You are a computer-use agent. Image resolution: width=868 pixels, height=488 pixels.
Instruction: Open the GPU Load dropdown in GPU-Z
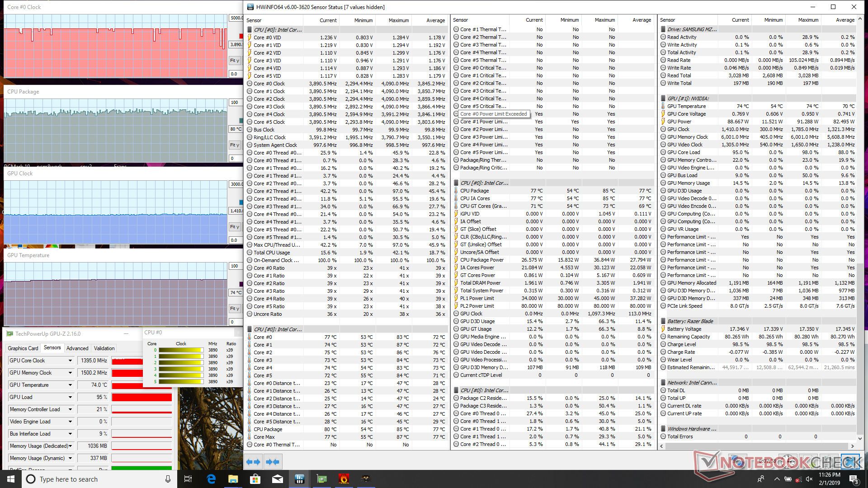pyautogui.click(x=70, y=397)
